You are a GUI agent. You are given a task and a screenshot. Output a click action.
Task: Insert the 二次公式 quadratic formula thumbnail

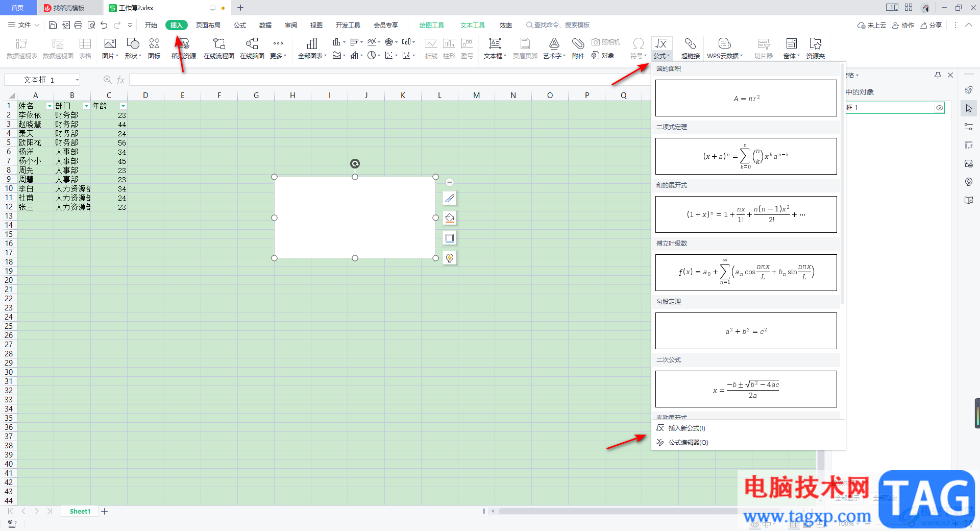(x=746, y=389)
